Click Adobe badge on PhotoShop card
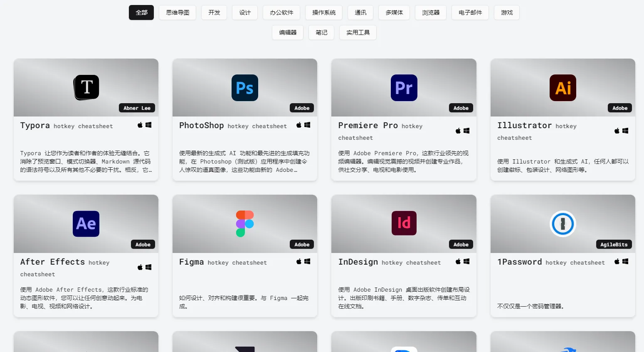The image size is (644, 352). 302,108
